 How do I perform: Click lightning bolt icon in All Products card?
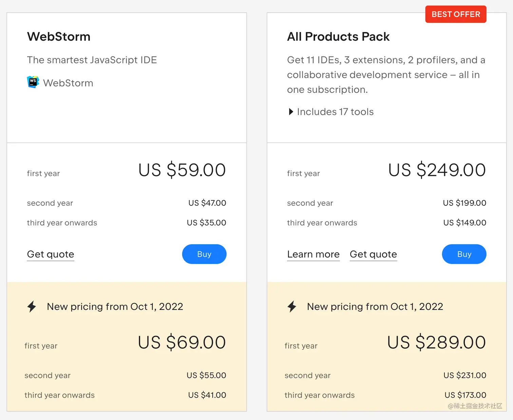click(292, 306)
